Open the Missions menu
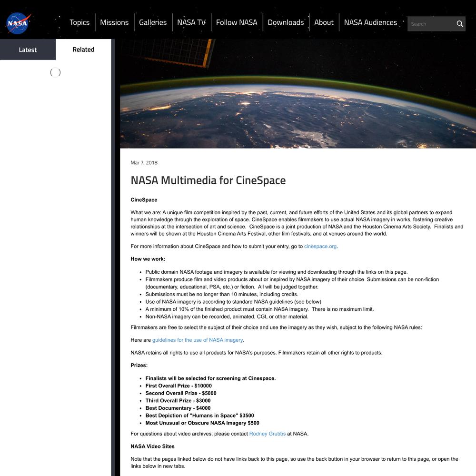Screen dimensions: 476x476 click(114, 22)
